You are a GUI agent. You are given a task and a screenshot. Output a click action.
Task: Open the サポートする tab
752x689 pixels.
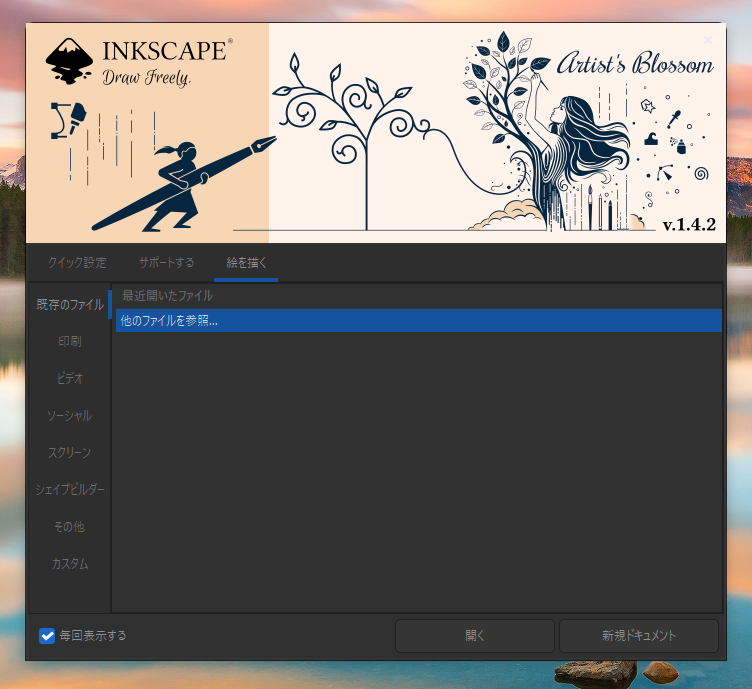pos(166,263)
